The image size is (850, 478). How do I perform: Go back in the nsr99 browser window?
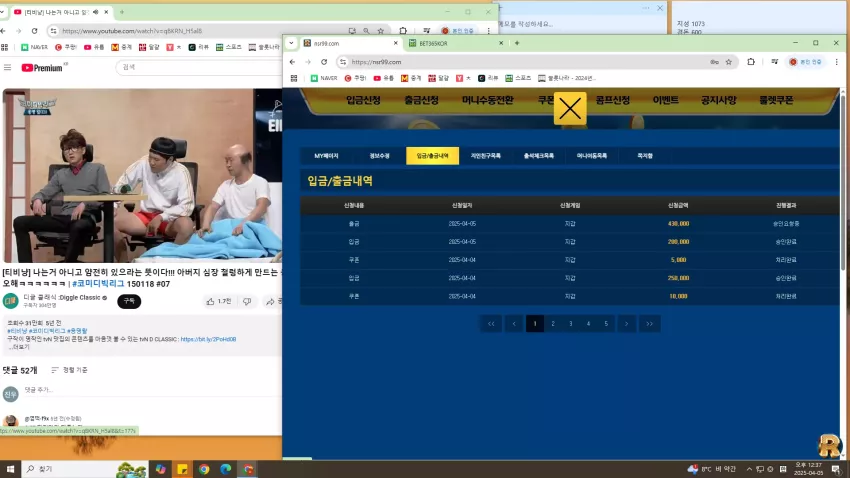(x=292, y=62)
